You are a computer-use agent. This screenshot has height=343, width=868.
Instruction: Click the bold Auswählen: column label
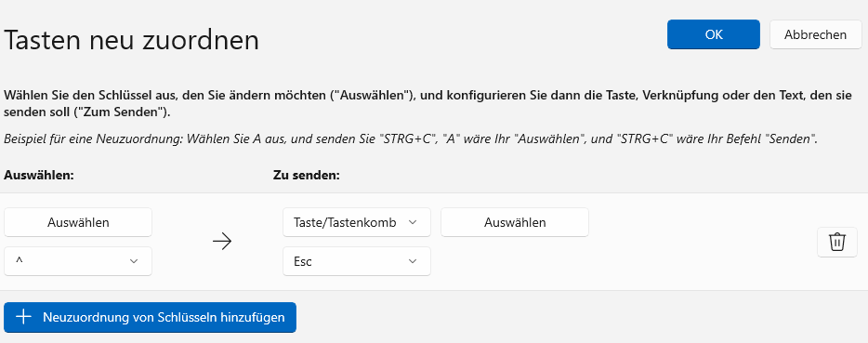39,175
